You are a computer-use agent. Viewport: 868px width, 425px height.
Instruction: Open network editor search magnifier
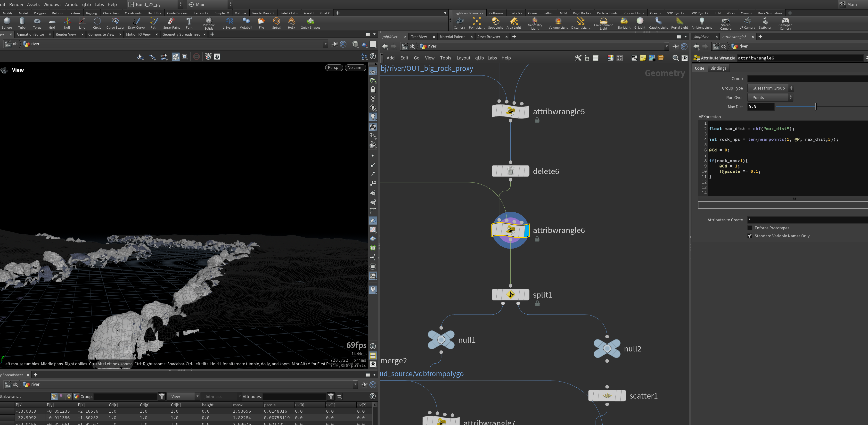pyautogui.click(x=675, y=58)
